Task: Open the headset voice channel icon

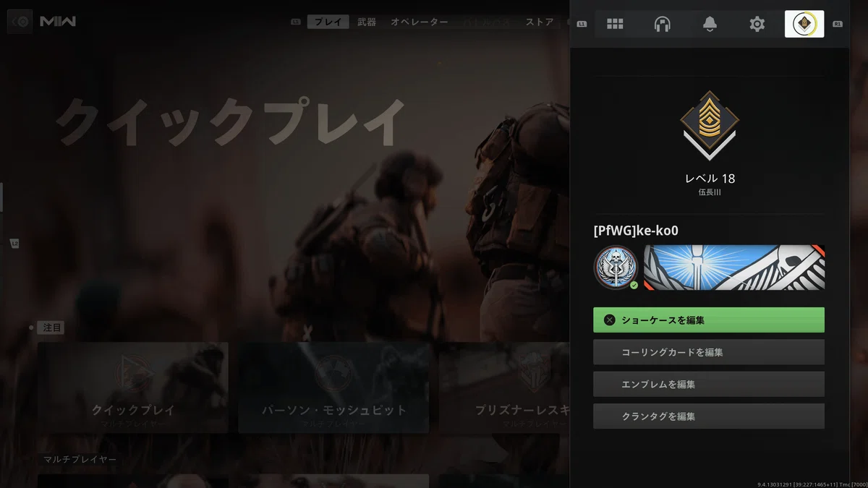Action: 662,24
